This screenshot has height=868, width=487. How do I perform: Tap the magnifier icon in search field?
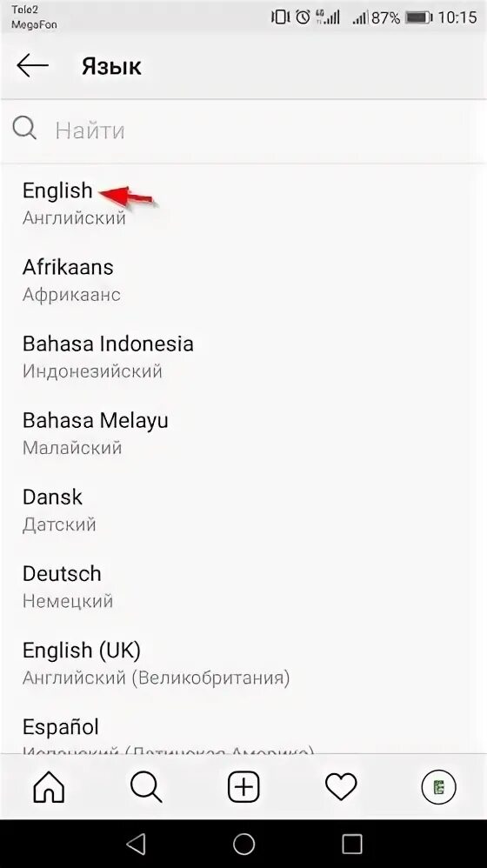[24, 129]
